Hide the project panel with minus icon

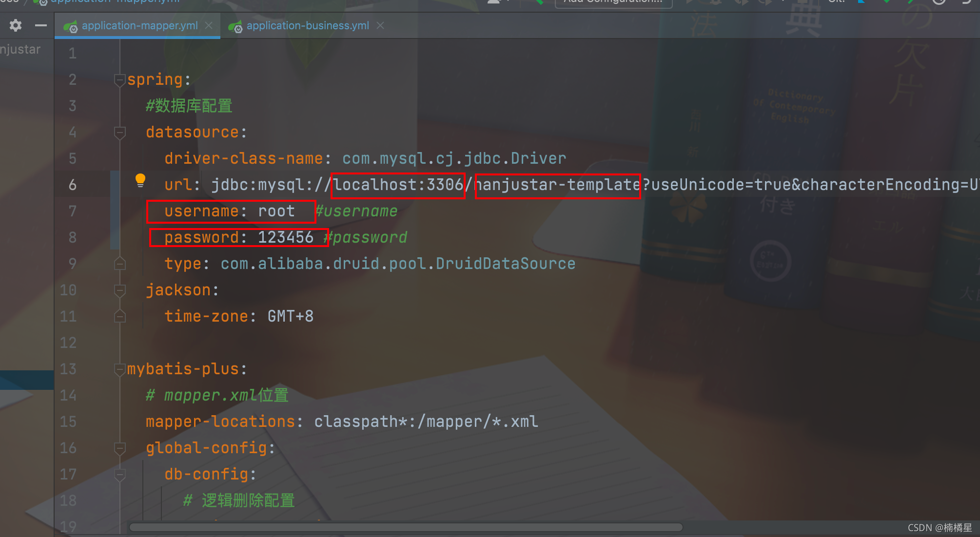click(x=41, y=25)
